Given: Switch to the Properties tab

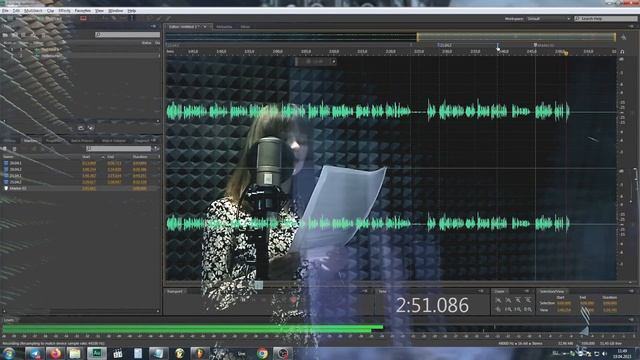Looking at the screenshot, I should point(53,140).
